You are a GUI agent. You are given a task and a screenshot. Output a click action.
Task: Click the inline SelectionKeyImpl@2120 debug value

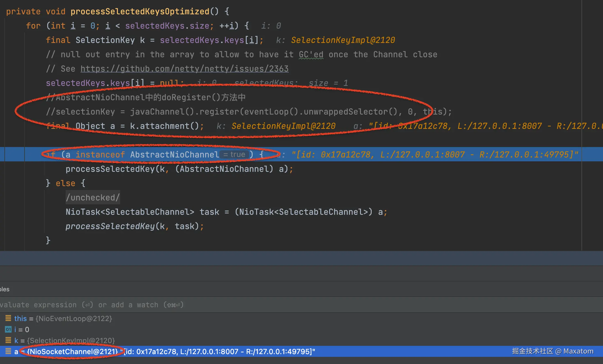[x=343, y=40]
